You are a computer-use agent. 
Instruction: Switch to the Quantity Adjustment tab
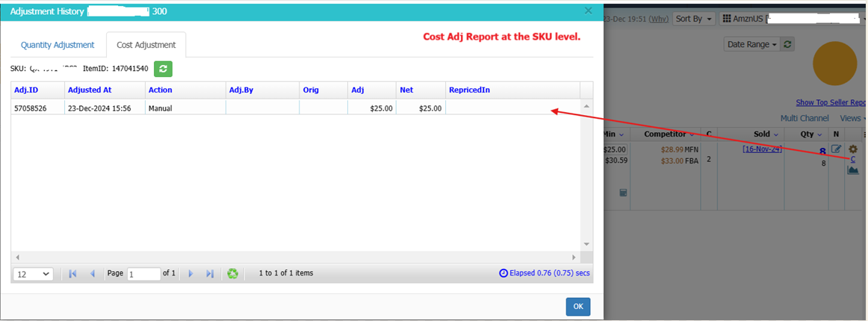click(x=58, y=45)
